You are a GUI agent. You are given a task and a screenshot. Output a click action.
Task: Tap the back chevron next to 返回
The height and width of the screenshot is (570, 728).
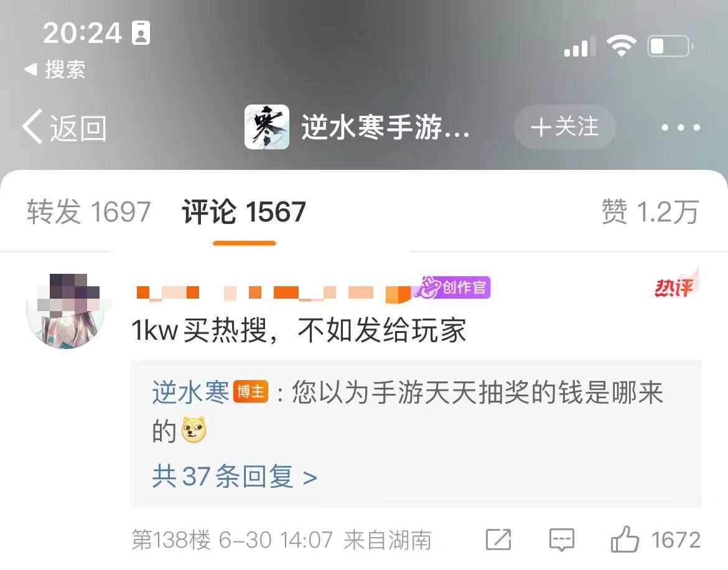(32, 127)
